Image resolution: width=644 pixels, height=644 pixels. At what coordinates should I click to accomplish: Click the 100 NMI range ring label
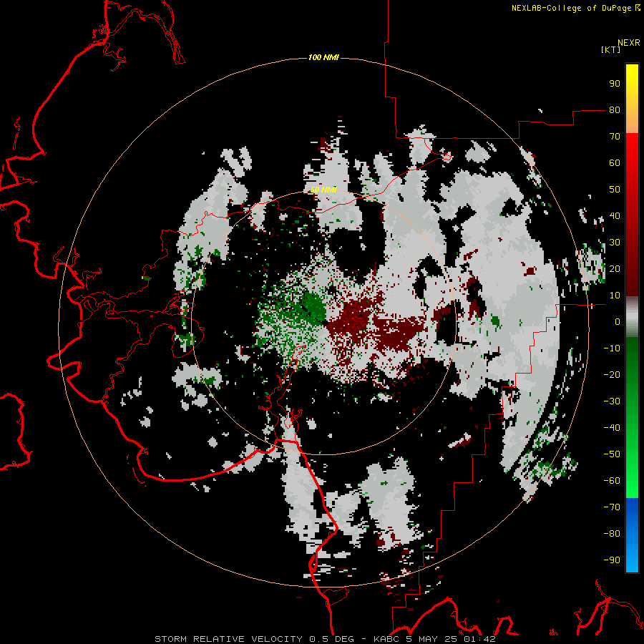pos(323,57)
